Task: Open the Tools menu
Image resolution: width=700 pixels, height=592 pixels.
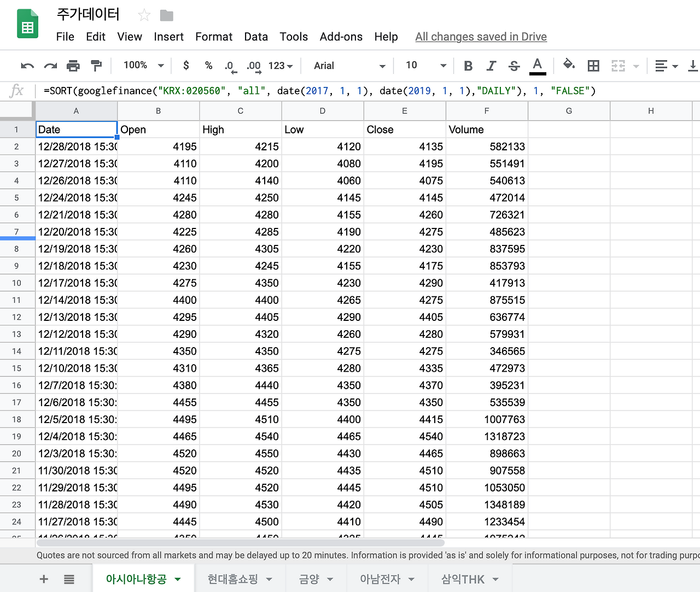Action: click(x=294, y=37)
